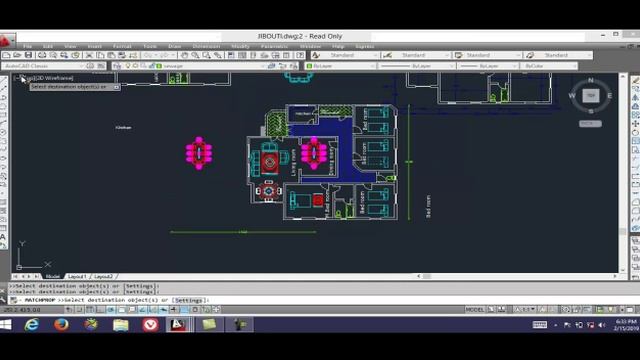This screenshot has height=360, width=640.
Task: Toggle Ortho Mode in status bar
Action: point(100,310)
